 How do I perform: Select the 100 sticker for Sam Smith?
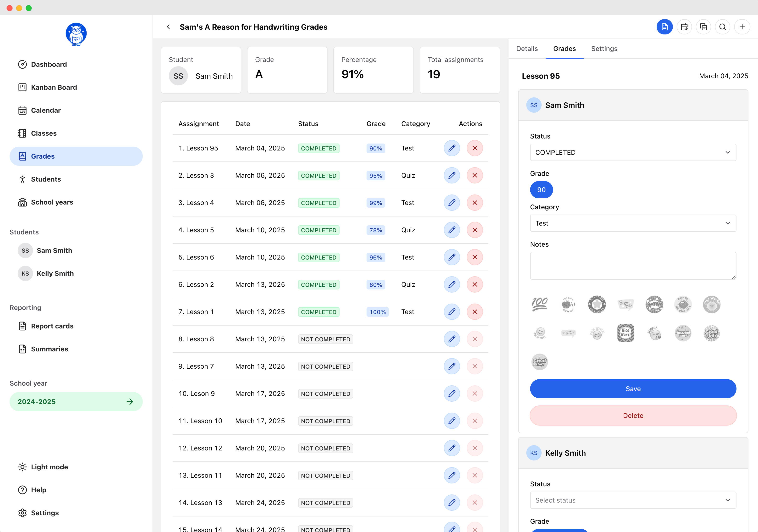click(539, 304)
